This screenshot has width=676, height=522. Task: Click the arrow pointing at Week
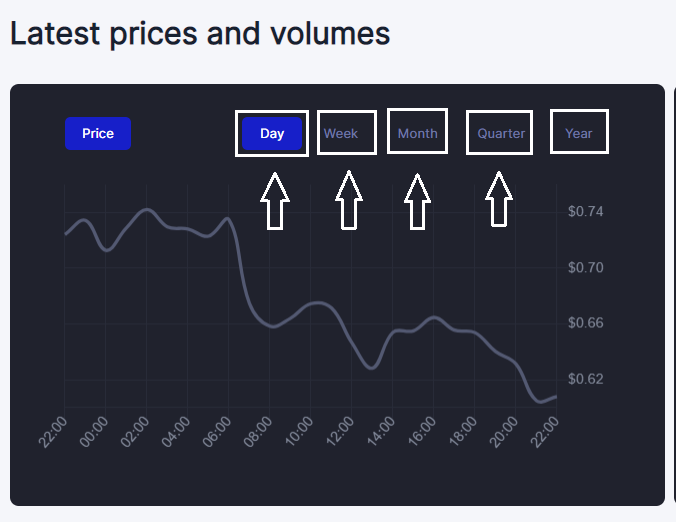tap(348, 201)
